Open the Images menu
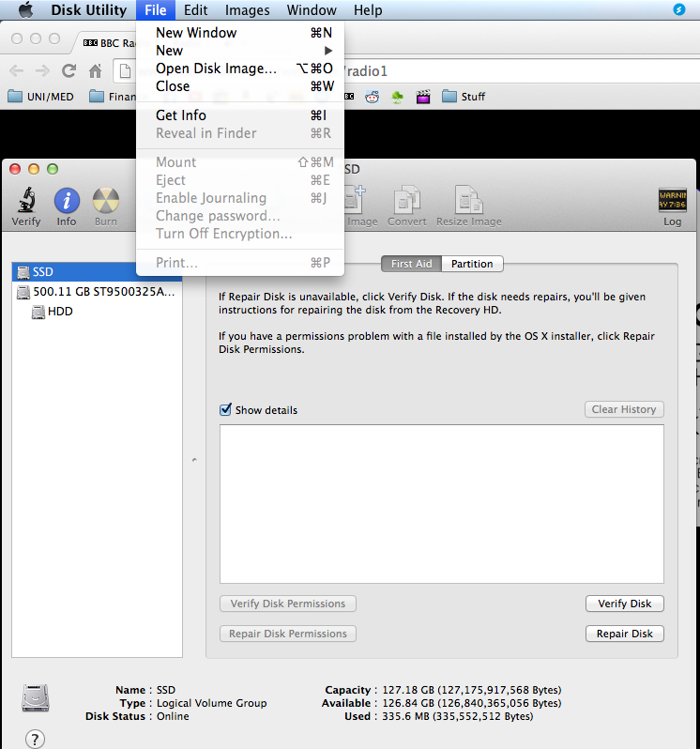 click(248, 10)
